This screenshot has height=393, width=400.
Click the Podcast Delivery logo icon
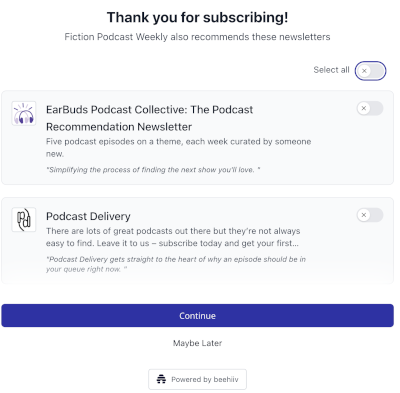[x=24, y=220]
